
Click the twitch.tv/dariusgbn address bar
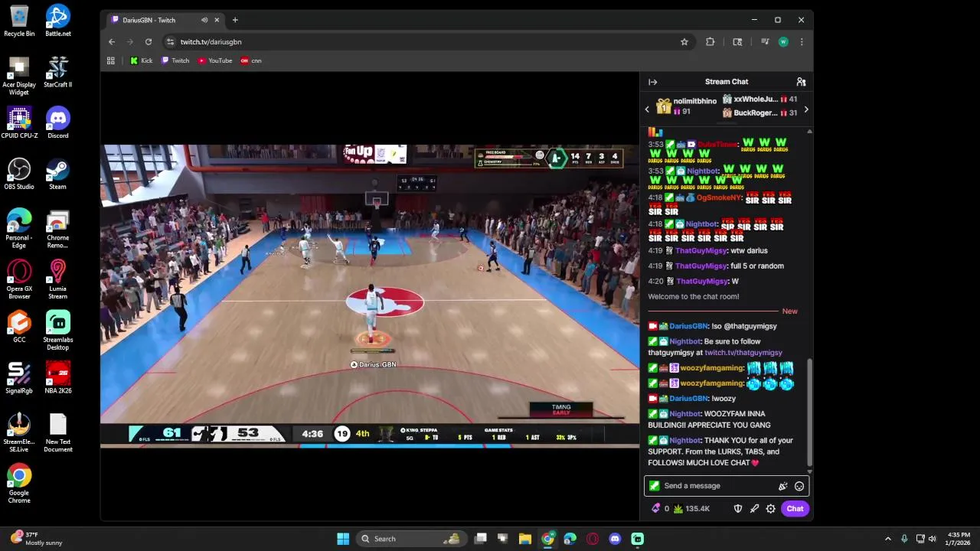[429, 42]
